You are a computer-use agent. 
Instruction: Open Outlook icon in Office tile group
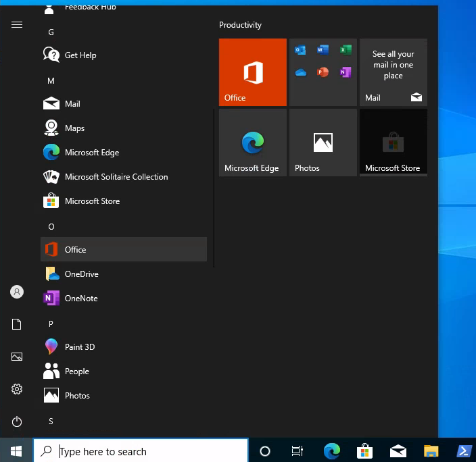(300, 50)
